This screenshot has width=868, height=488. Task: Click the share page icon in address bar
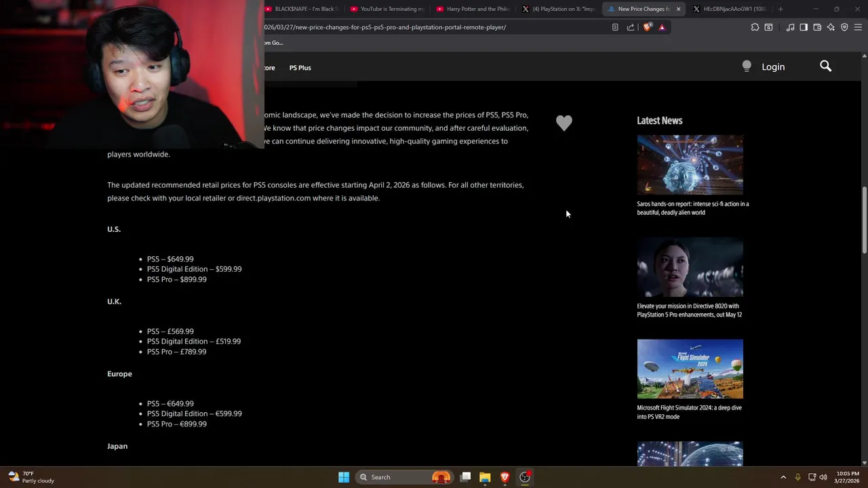click(x=631, y=27)
